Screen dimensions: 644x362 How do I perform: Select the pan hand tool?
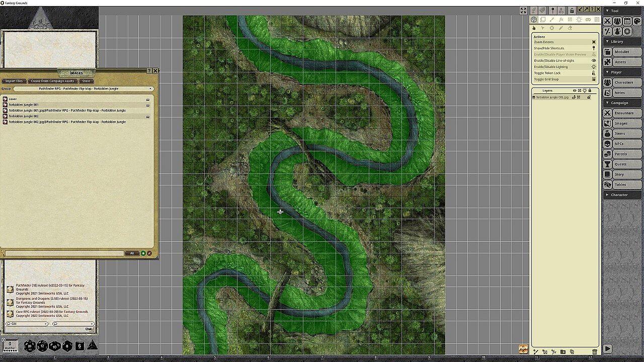(534, 28)
